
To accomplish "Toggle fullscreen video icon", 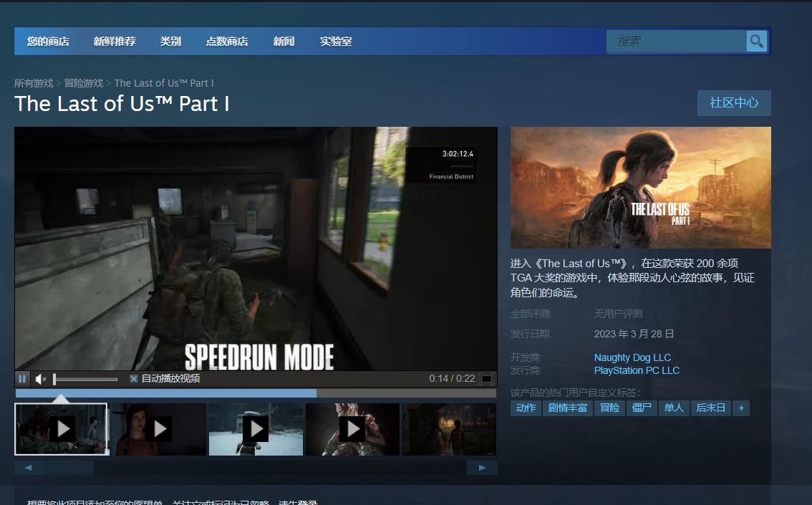I will point(487,379).
